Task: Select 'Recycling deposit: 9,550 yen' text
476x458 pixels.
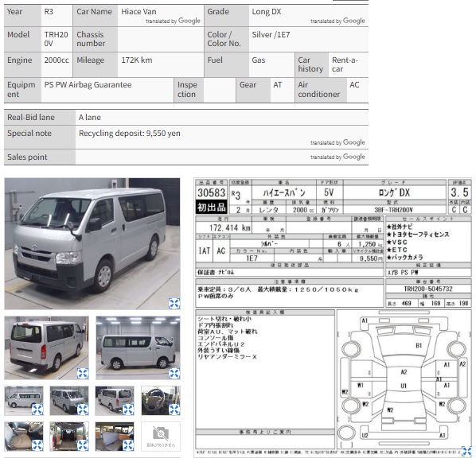Action: 130,134
